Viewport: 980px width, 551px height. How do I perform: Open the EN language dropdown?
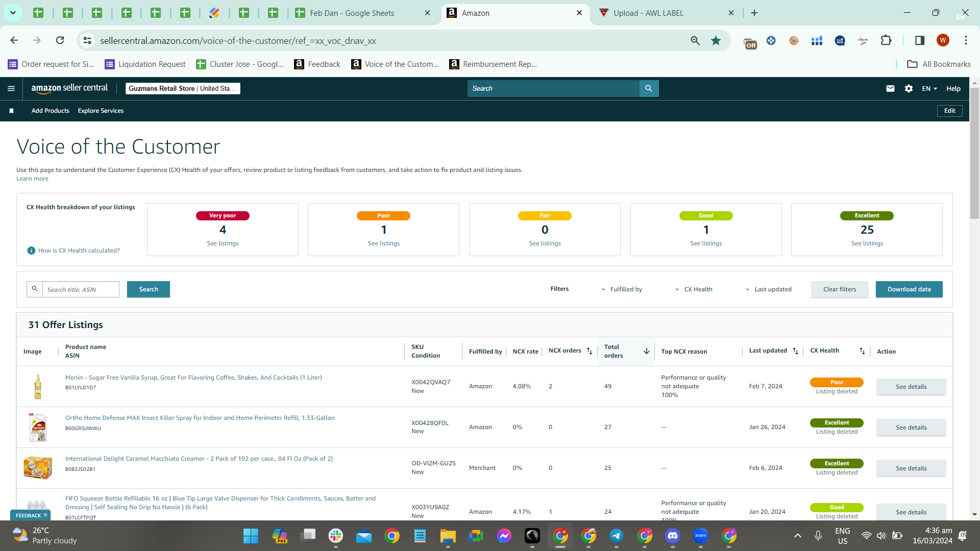point(929,88)
